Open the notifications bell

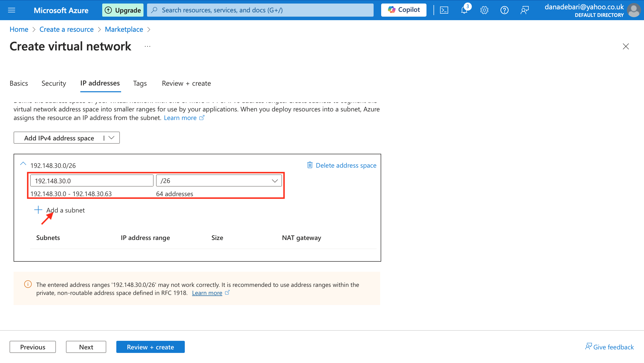pos(464,10)
